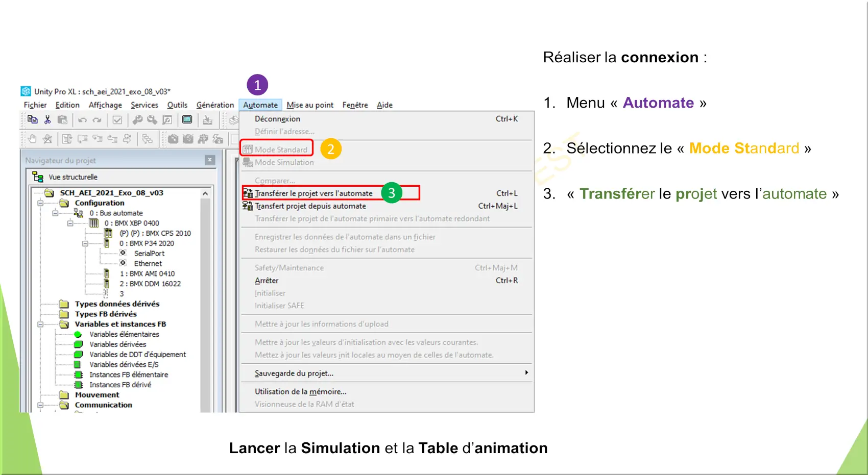
Task: Open the Affichage menu
Action: click(x=105, y=105)
